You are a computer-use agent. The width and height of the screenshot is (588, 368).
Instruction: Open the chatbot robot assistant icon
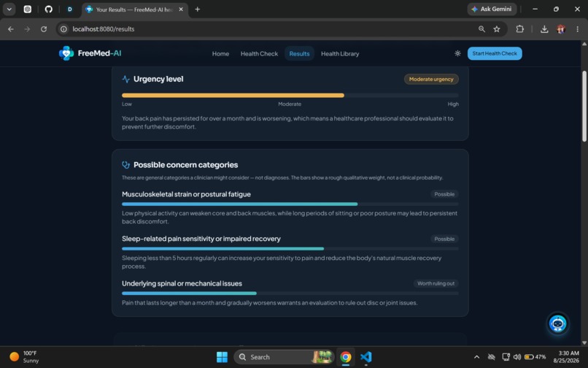click(x=557, y=323)
